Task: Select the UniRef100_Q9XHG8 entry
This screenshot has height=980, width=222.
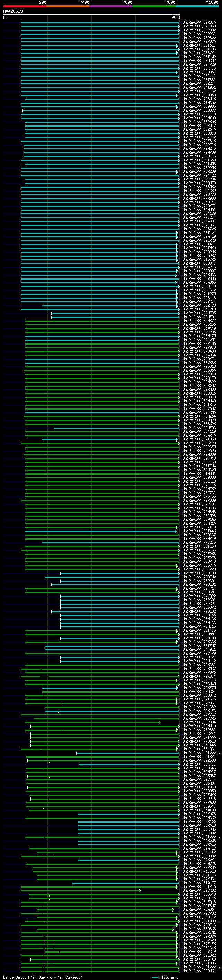Action: 199,390
